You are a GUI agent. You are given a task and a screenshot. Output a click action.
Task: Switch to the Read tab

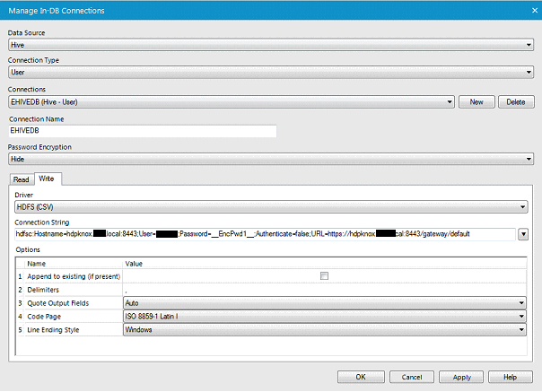[21, 179]
